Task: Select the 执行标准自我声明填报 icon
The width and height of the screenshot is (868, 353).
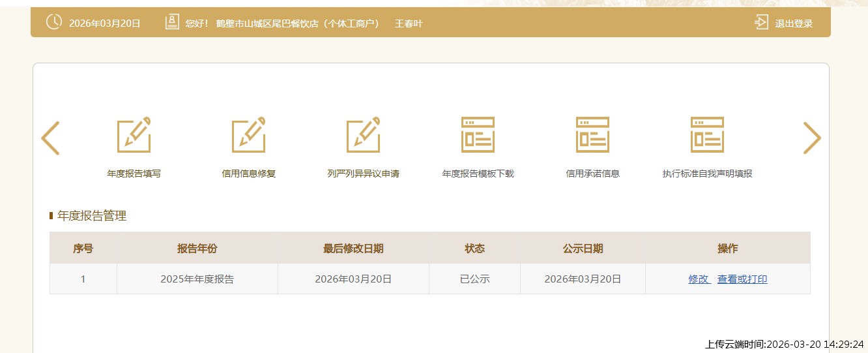Action: point(707,135)
